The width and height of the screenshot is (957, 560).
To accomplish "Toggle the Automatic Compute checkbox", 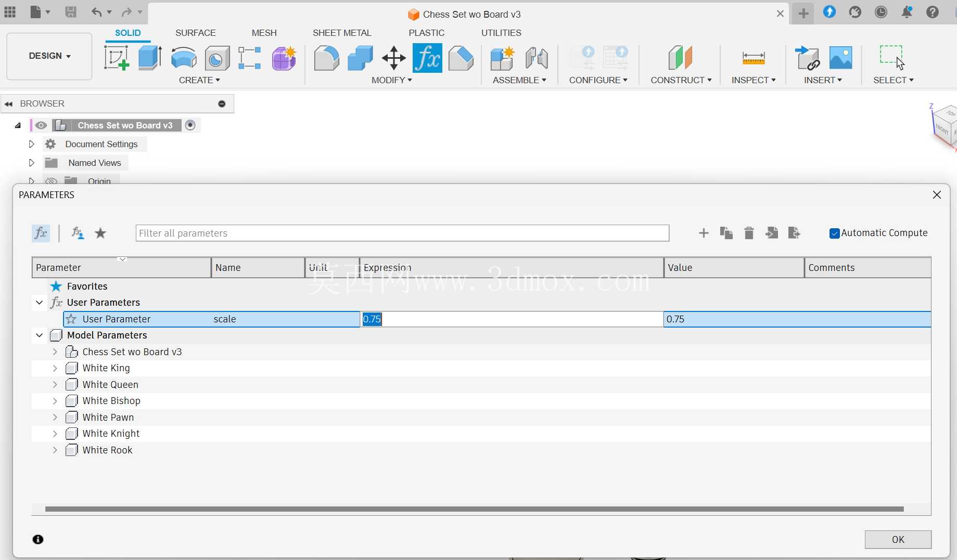I will coord(834,233).
